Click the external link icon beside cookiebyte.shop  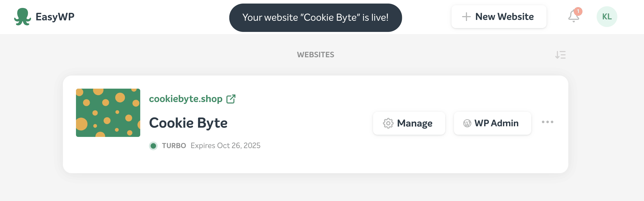[x=231, y=99]
